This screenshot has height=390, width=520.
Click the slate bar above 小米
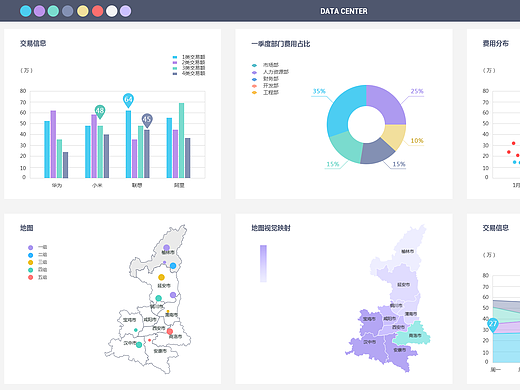click(x=106, y=156)
